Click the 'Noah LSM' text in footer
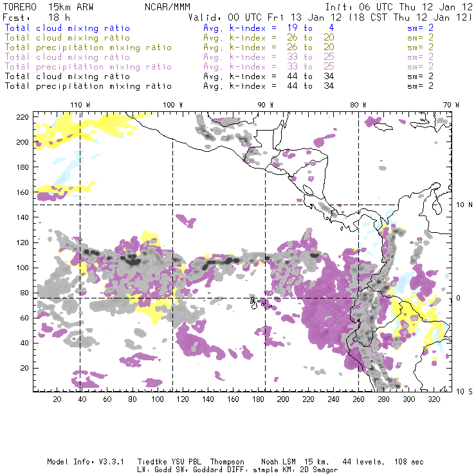 pos(279,462)
